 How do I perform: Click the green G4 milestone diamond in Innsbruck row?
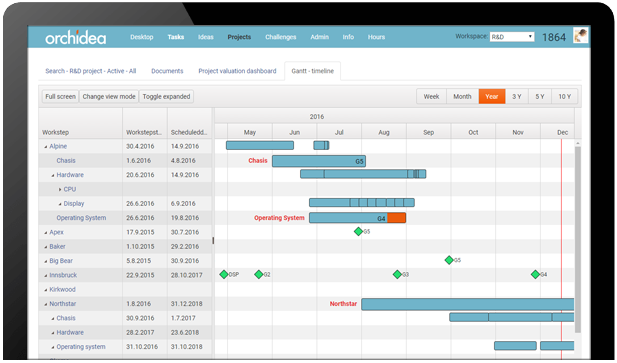click(x=535, y=275)
